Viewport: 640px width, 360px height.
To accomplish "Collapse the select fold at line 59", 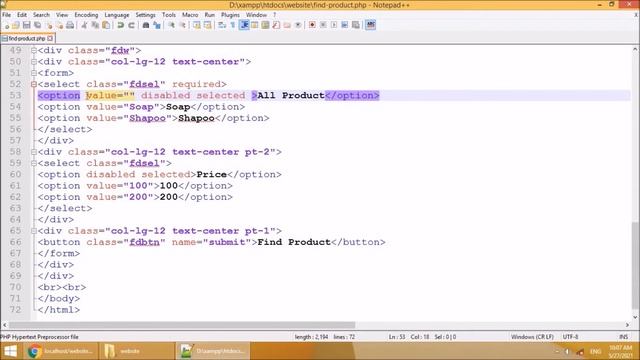I will [34, 163].
